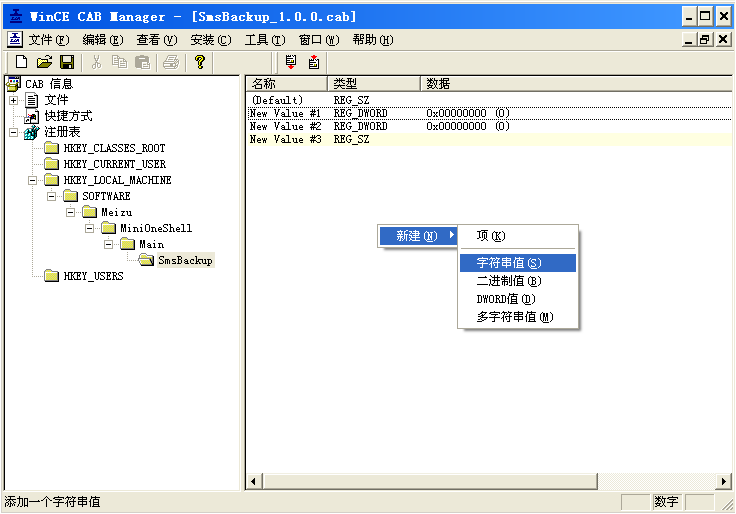Click the 注册表 registry cube icon

(32, 132)
